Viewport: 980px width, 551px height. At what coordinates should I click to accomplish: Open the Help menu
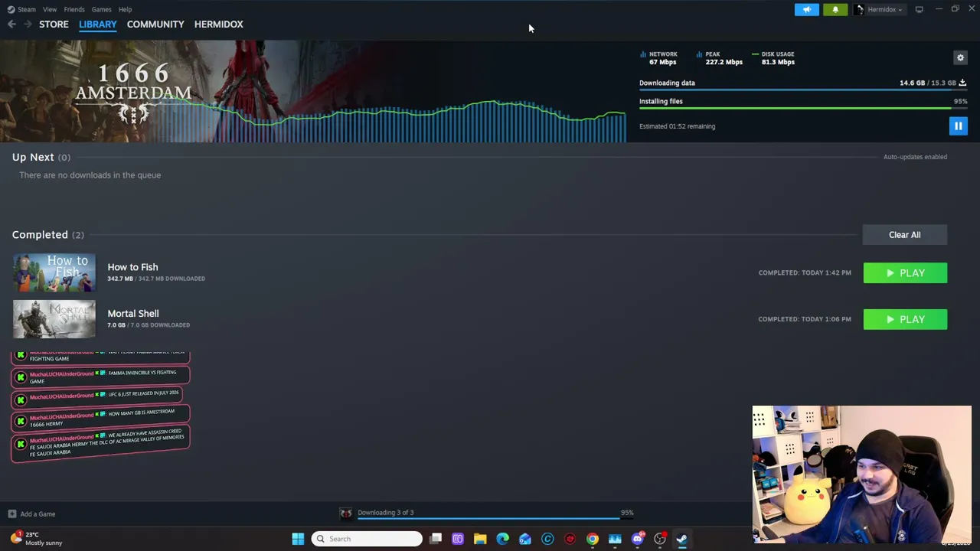(126, 9)
